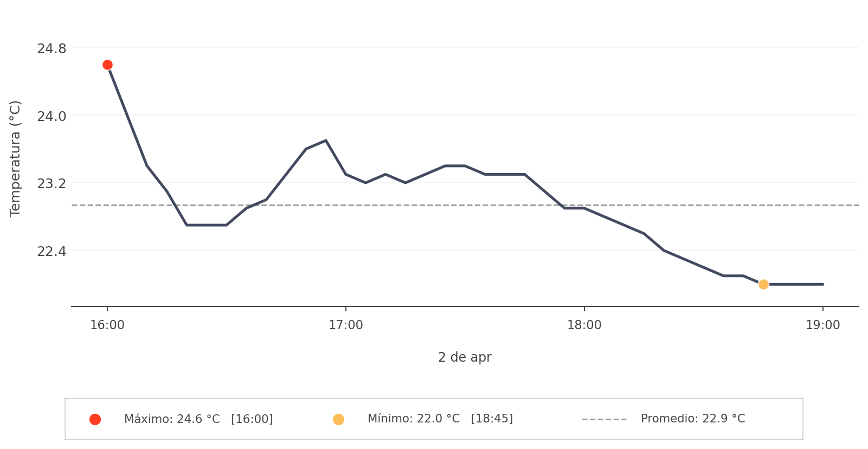The image size is (868, 449).
Task: Select the "Promedio: 22.9 °C" legend label
Action: pos(692,419)
